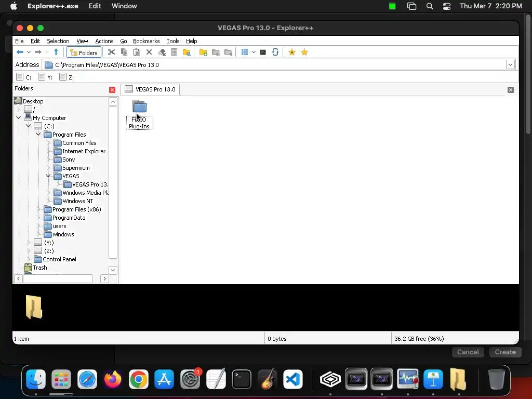Image resolution: width=532 pixels, height=399 pixels.
Task: Bookmark this tab with star-plus icon
Action: tap(292, 52)
